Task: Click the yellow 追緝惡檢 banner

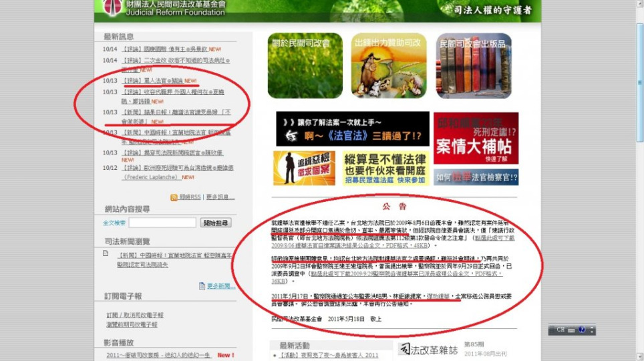Action: (x=304, y=168)
